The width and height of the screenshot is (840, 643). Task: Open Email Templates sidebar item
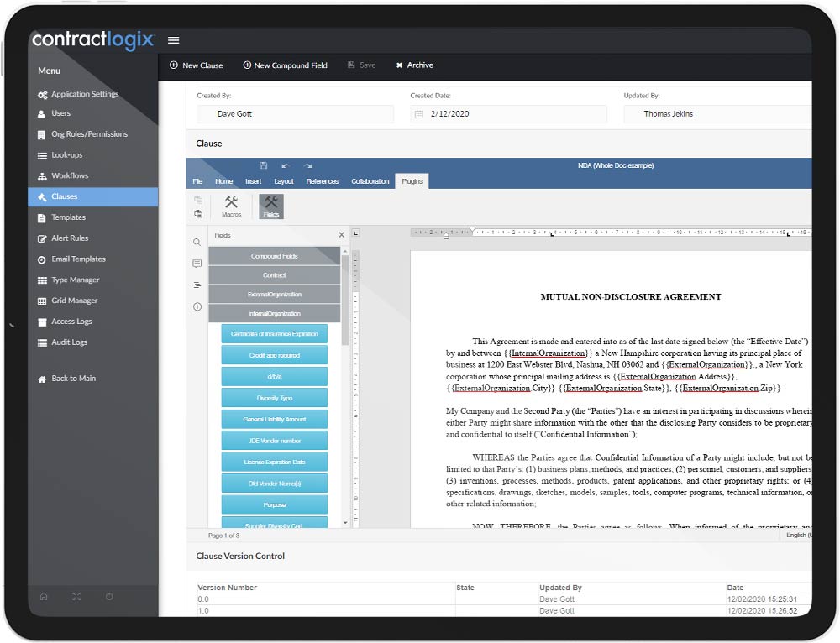[x=71, y=259]
